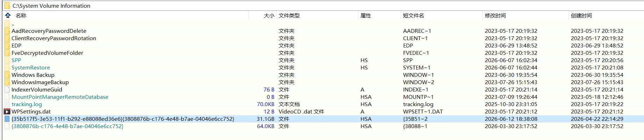Click the FveDecryptedVolumeFolder folder icon

(7, 53)
